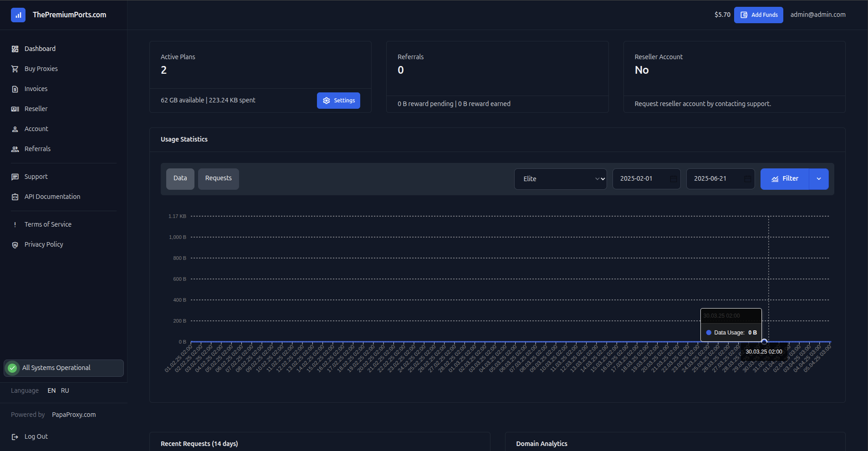Click the Buy Proxies cart icon

(x=15, y=69)
